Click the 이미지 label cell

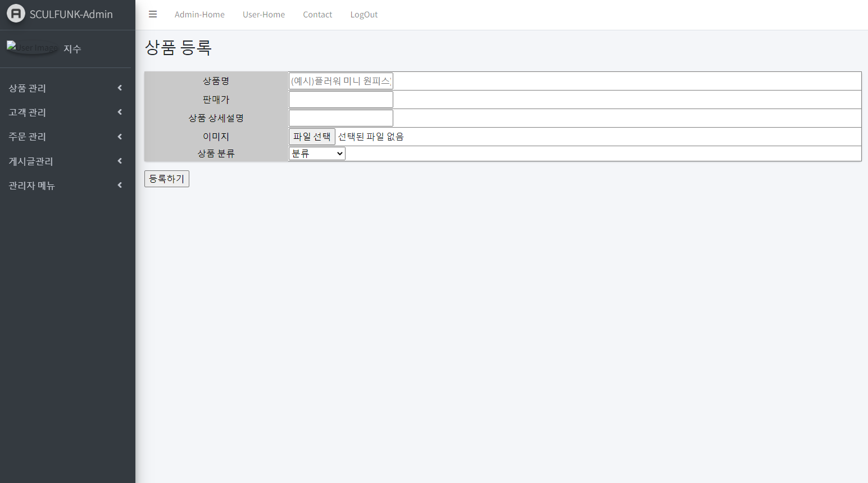pyautogui.click(x=216, y=137)
